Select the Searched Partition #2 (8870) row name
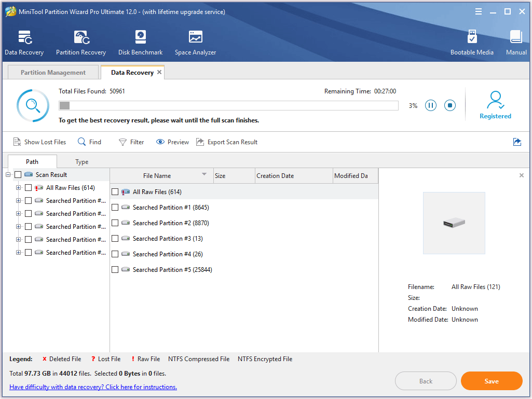The image size is (532, 399). [171, 223]
